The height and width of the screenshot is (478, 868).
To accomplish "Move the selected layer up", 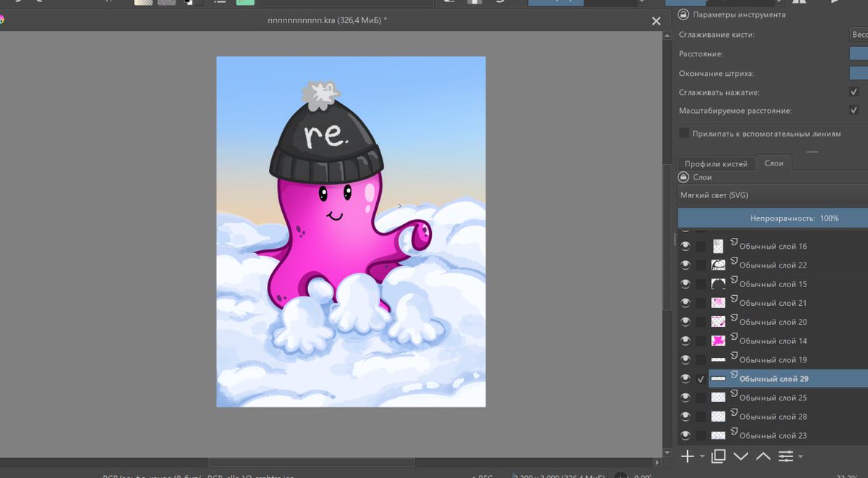I will 763,456.
